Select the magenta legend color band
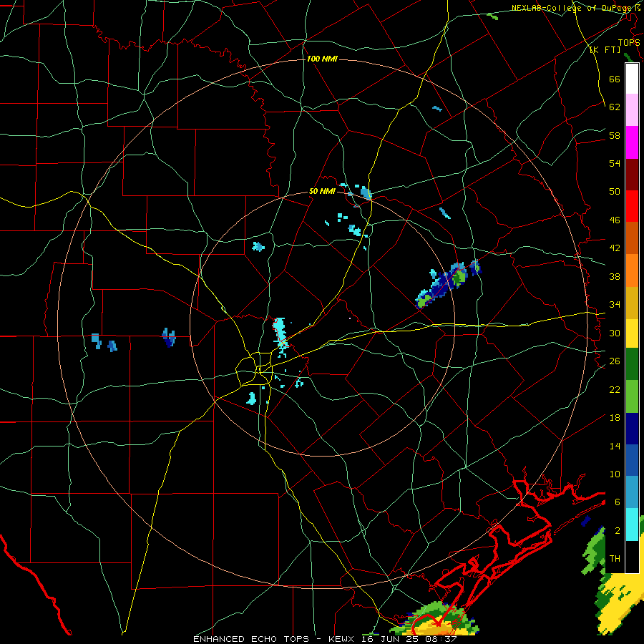 [x=632, y=142]
